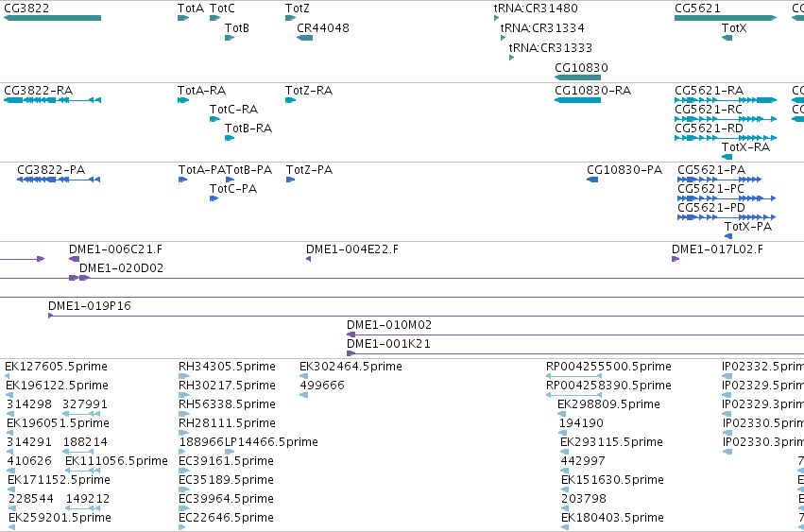The image size is (804, 532).
Task: Open the TotC-PA protein label
Action: (x=233, y=189)
